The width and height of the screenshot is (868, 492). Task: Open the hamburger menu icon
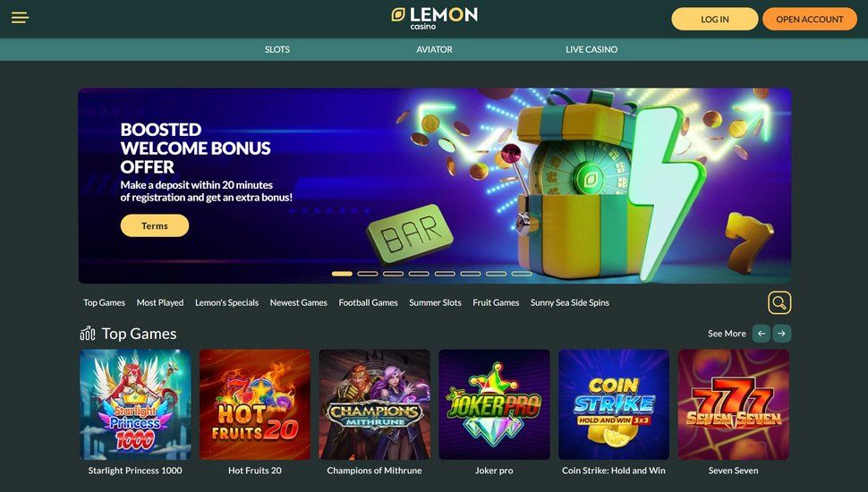[20, 18]
